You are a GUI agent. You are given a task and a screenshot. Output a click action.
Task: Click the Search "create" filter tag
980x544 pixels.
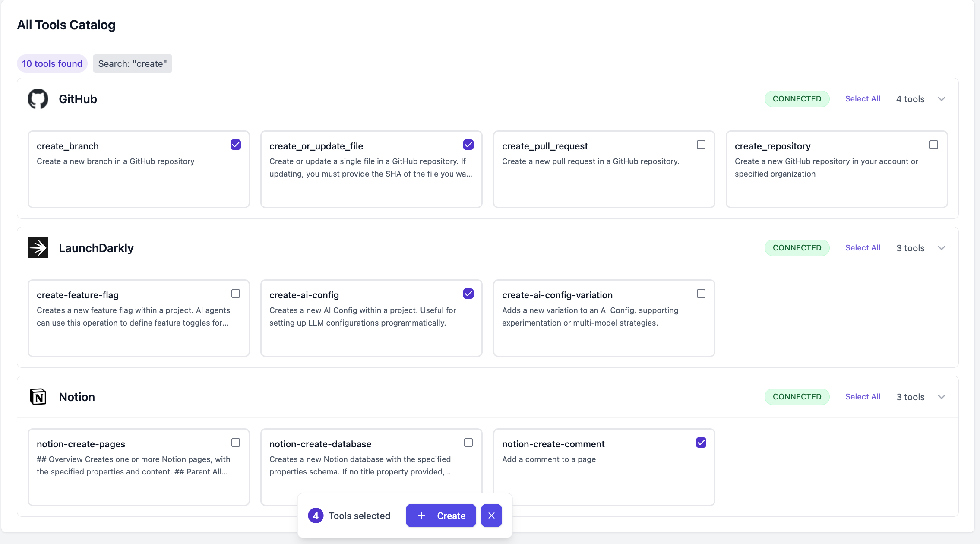pos(133,63)
